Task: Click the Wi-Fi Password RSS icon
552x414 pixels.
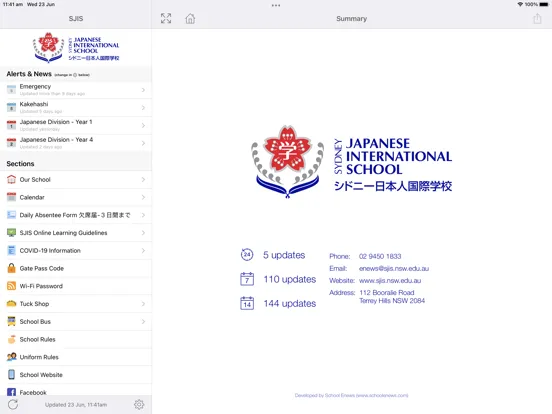Action: click(11, 286)
